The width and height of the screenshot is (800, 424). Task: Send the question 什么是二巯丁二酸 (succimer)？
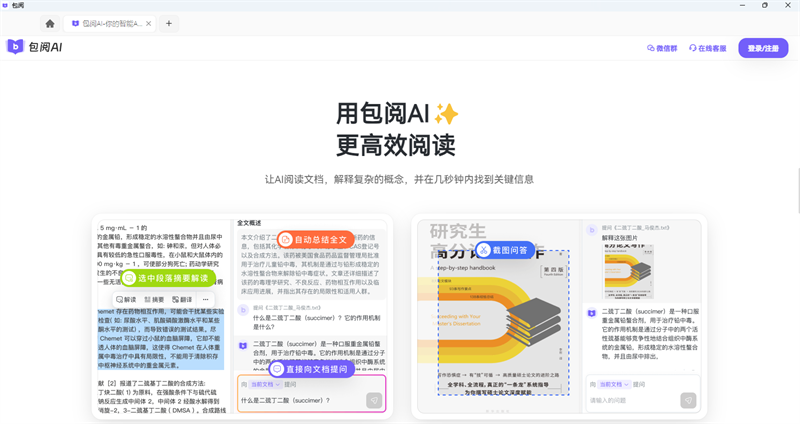click(374, 401)
